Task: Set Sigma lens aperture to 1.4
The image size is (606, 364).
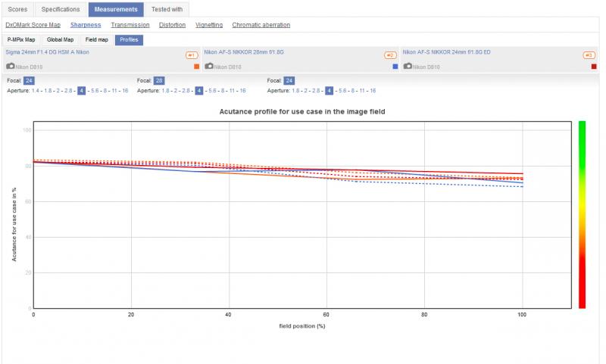Action: [x=35, y=91]
